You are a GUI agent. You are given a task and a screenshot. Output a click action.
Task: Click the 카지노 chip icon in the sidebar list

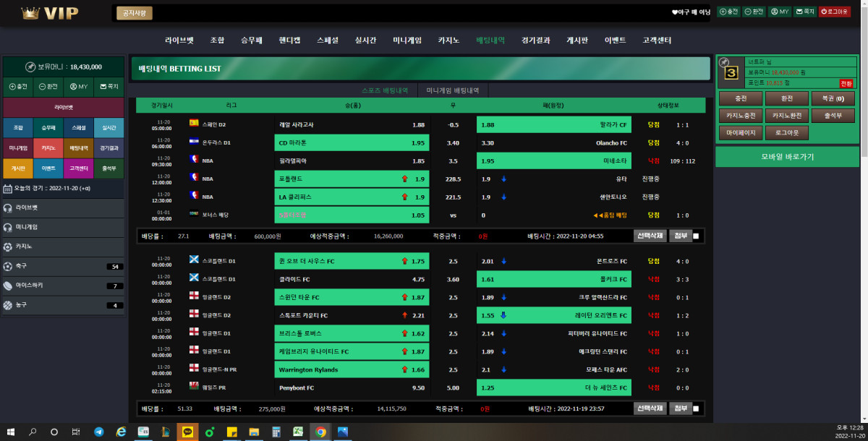tap(8, 247)
